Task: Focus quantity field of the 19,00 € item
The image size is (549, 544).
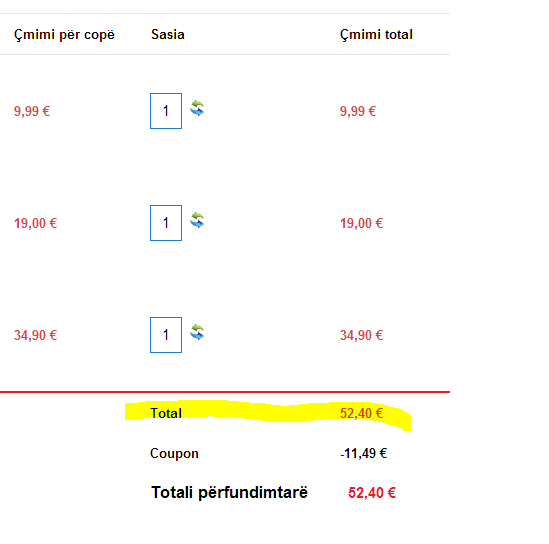Action: click(x=166, y=223)
